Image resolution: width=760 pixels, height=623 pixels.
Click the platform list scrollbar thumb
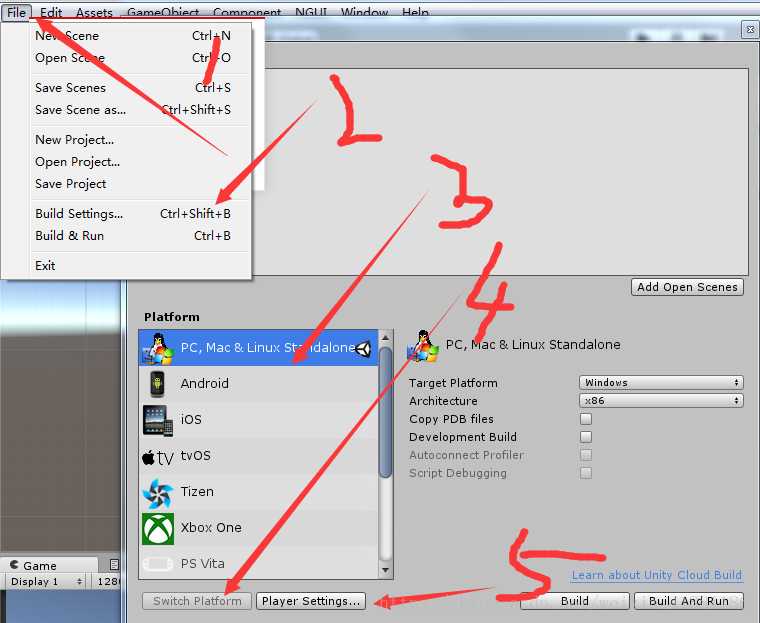(386, 413)
